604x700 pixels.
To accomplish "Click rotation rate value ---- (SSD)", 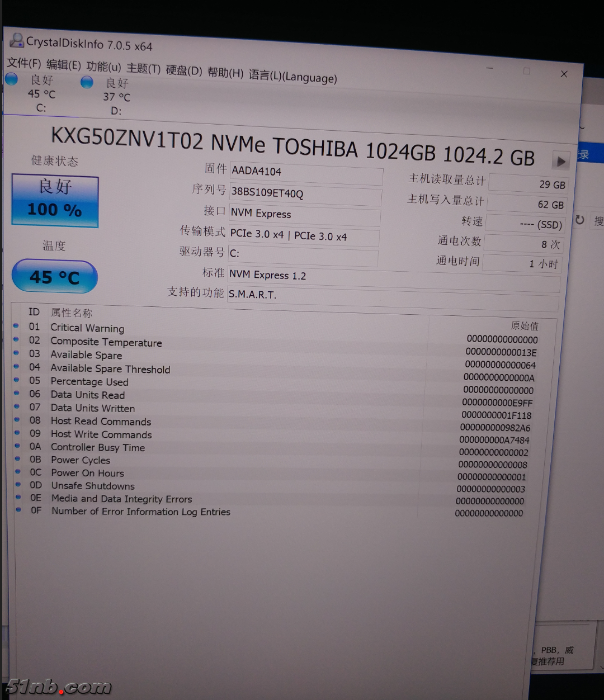I will (x=525, y=224).
